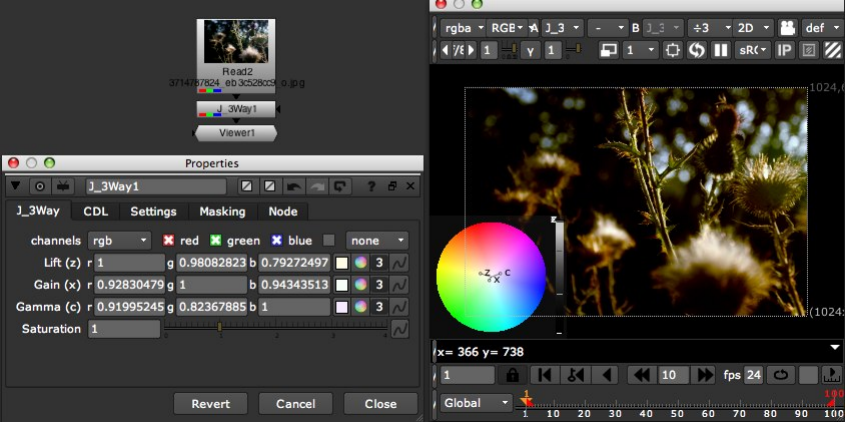
Task: Open the channels rgb dropdown
Action: click(x=119, y=240)
